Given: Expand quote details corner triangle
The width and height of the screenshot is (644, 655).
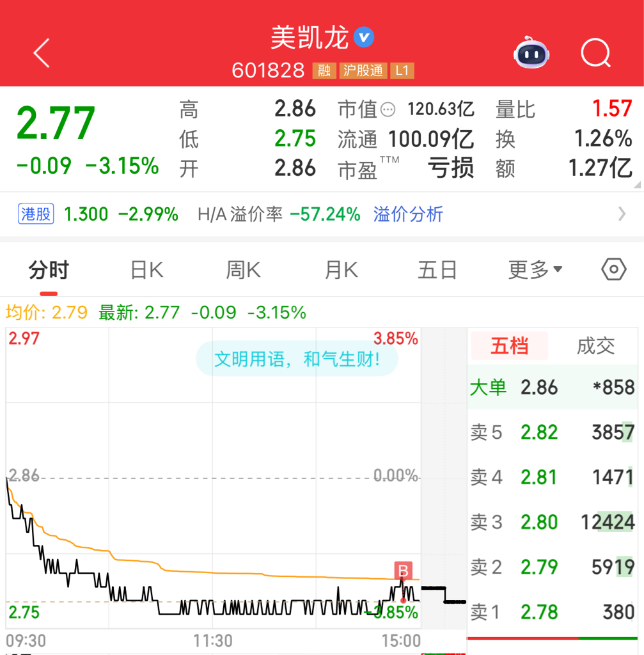Looking at the screenshot, I should tap(637, 185).
